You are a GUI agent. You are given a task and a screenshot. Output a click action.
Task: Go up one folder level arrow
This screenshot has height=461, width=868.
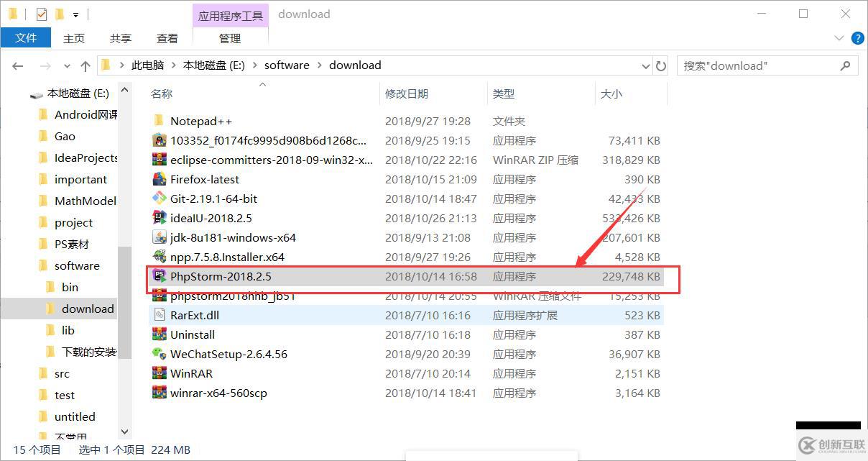[x=86, y=65]
